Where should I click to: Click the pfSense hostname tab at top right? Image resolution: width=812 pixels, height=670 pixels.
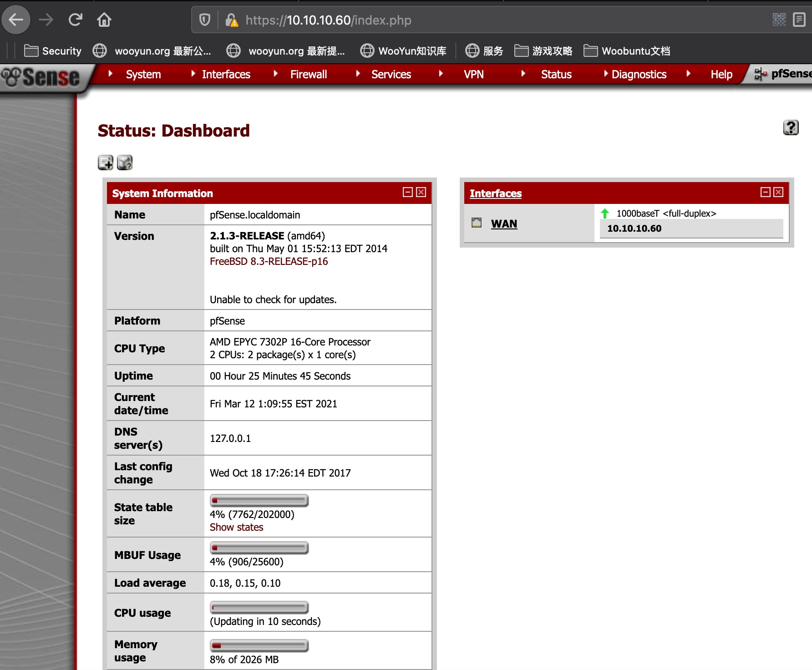pyautogui.click(x=782, y=74)
